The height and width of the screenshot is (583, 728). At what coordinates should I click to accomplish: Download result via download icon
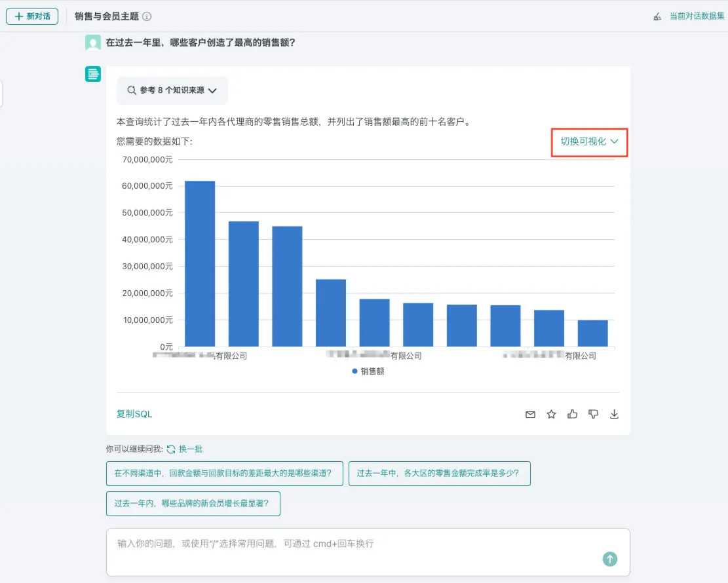[x=614, y=414]
